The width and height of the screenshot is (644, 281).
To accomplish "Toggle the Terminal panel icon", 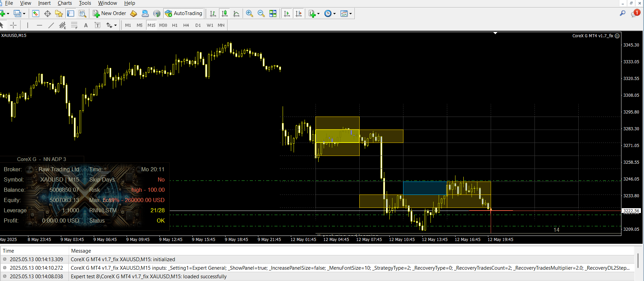I will [70, 13].
